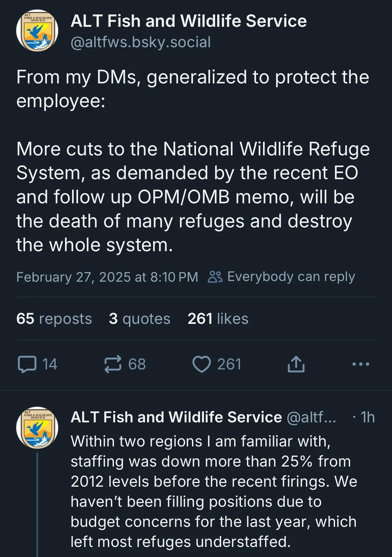
Task: View the 3 quotes list
Action: [x=139, y=319]
